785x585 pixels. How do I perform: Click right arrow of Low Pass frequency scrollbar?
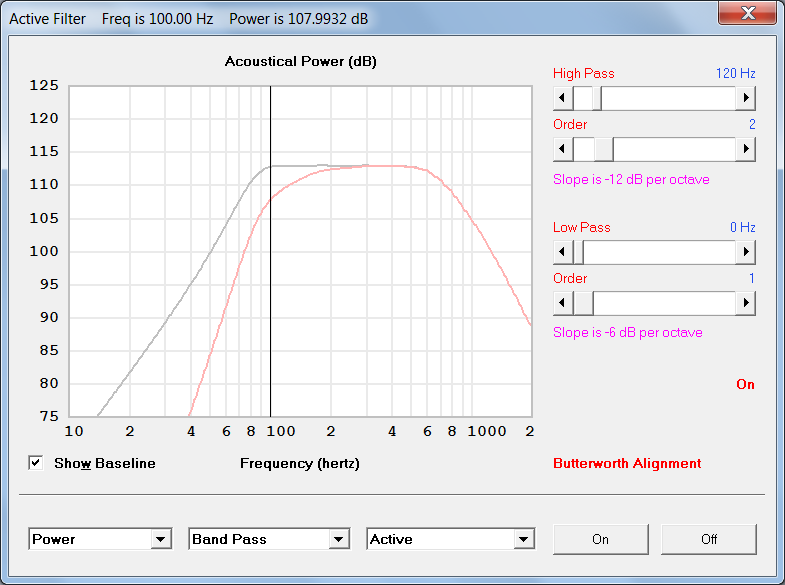click(746, 252)
